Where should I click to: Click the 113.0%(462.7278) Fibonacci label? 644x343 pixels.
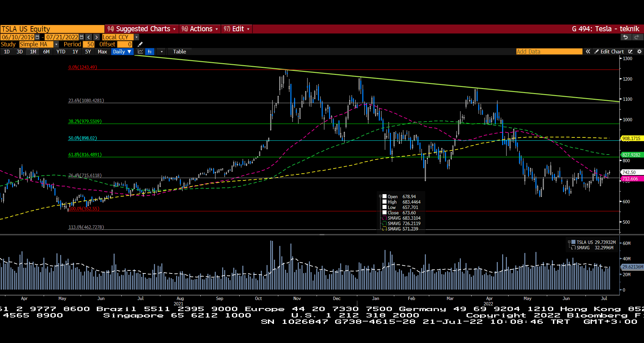click(86, 227)
